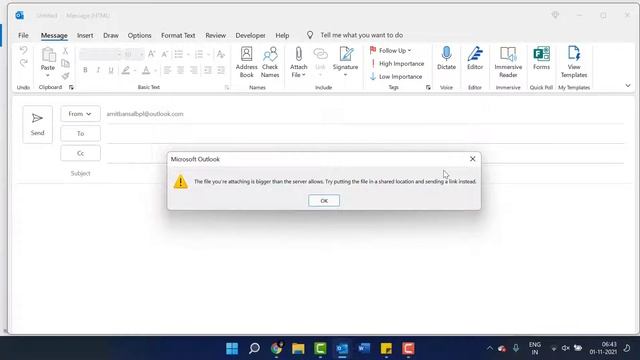The image size is (640, 360).
Task: Apply the text highlight color
Action: (x=126, y=70)
